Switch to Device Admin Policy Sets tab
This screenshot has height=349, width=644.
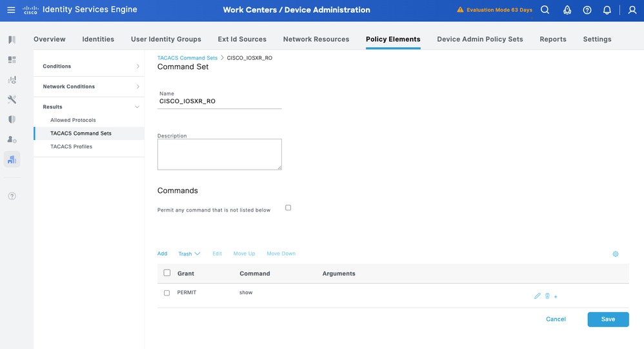[x=479, y=39]
